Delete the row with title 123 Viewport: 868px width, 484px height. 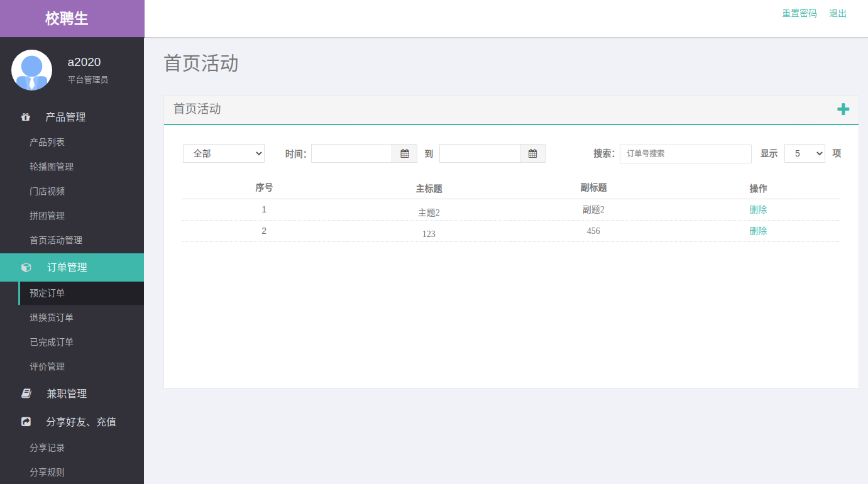point(758,231)
